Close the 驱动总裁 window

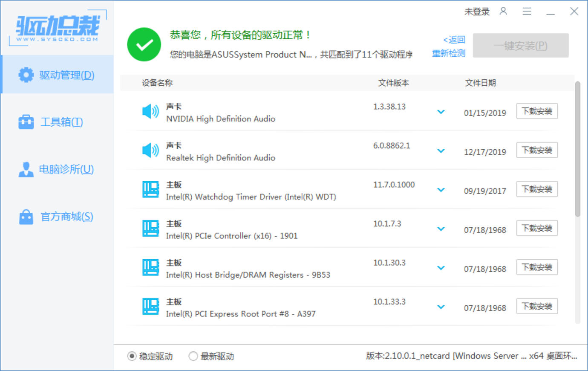point(574,11)
